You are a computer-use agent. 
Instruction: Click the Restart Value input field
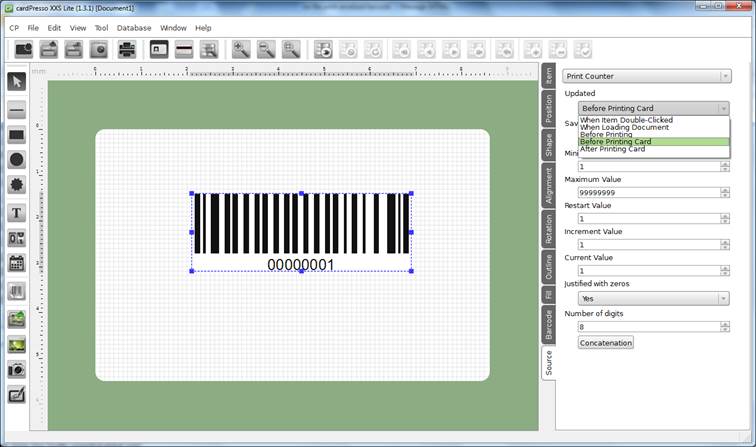tap(649, 218)
